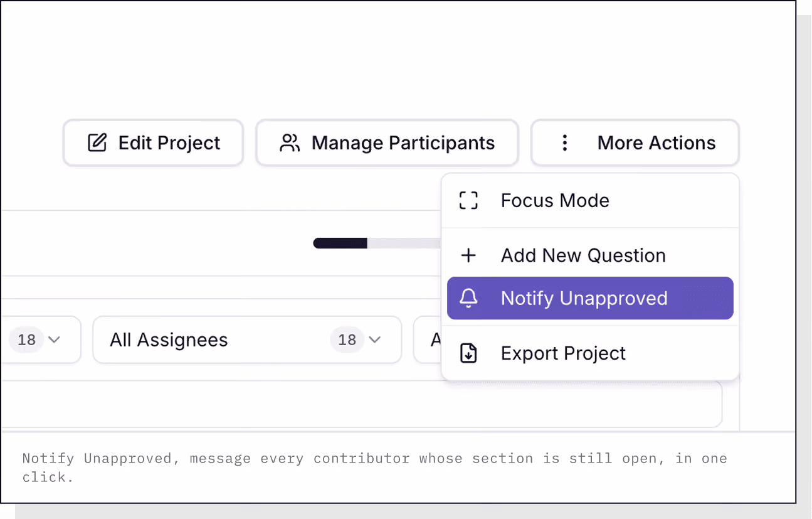Screen dimensions: 812x519
Task: Click the Edit Project button
Action: point(154,143)
